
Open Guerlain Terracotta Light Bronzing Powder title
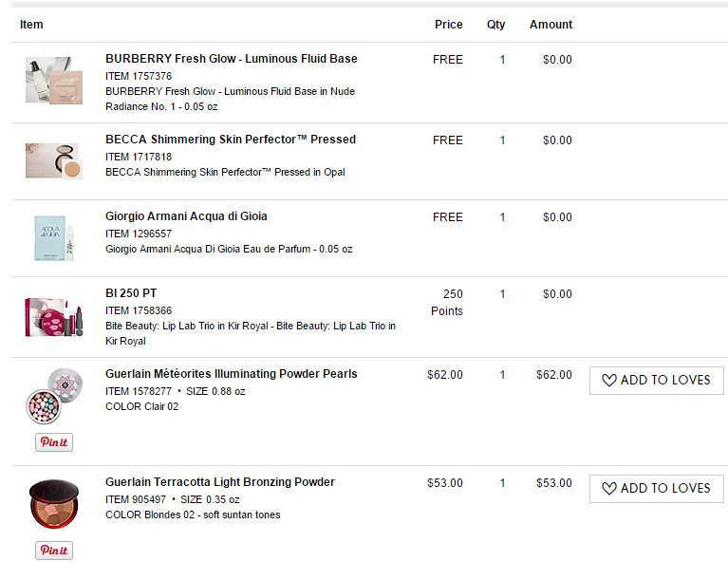(220, 482)
